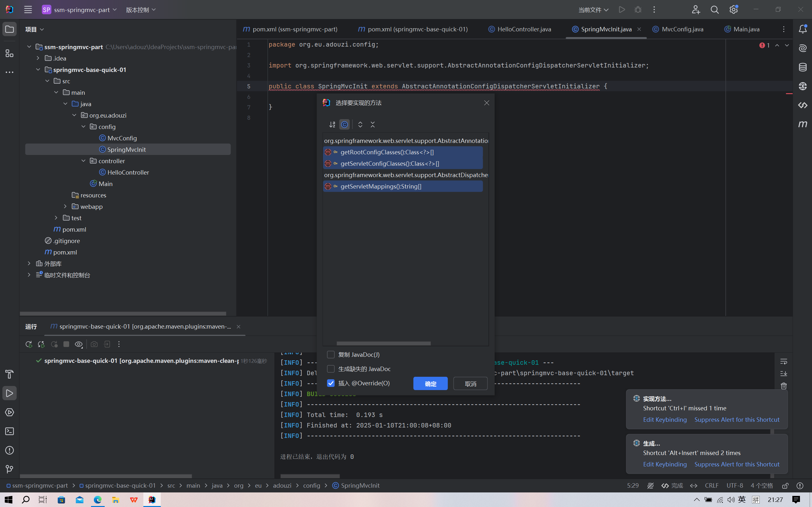Screen dimensions: 812x507
Task: Uncheck the 插入 @Override checkbox
Action: click(331, 383)
